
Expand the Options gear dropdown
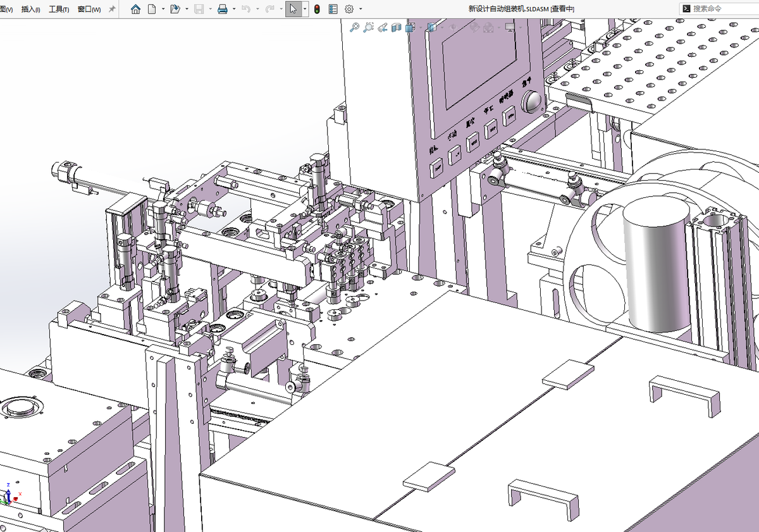click(361, 9)
